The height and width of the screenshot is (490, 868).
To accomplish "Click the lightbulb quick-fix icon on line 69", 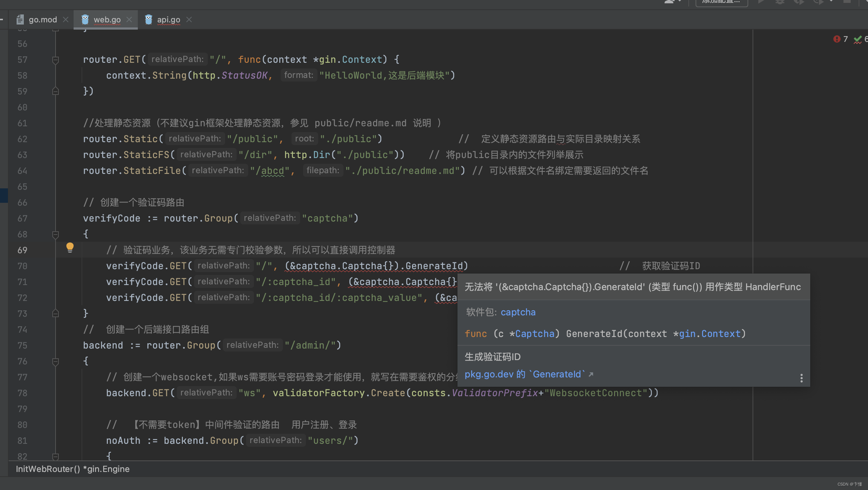I will (70, 248).
